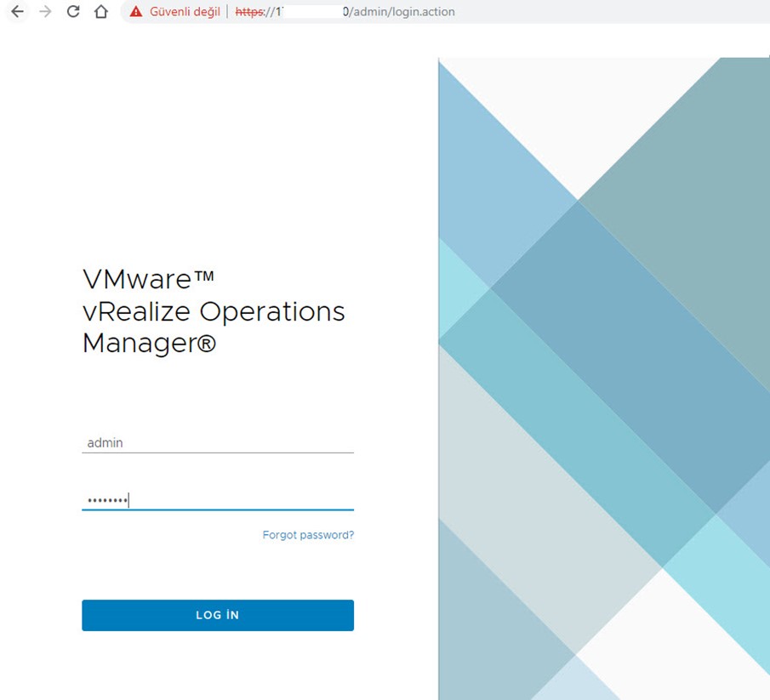Screen dimensions: 770x700
Task: Go back using browser back arrow
Action: (x=17, y=11)
